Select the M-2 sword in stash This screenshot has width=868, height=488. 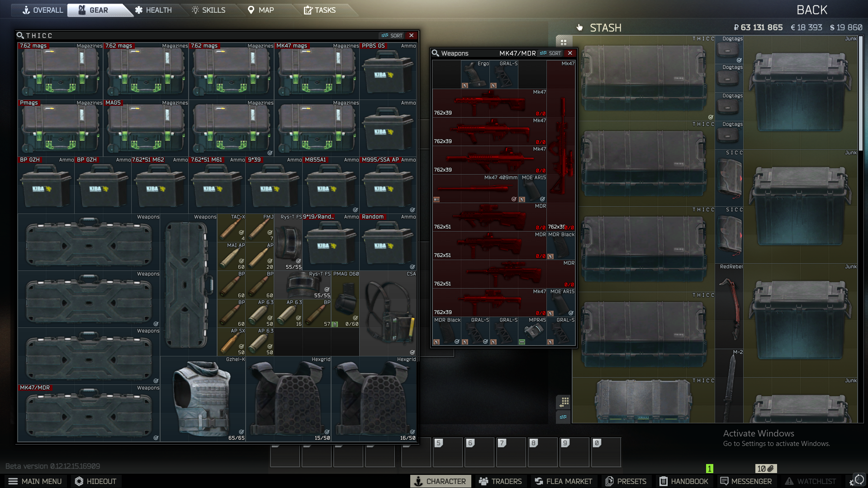coord(729,386)
